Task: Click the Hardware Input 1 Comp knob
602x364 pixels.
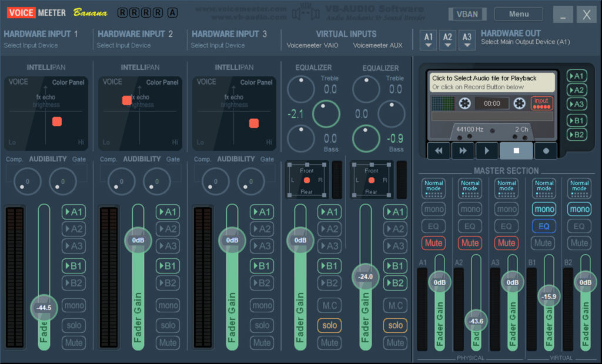Action: click(27, 181)
